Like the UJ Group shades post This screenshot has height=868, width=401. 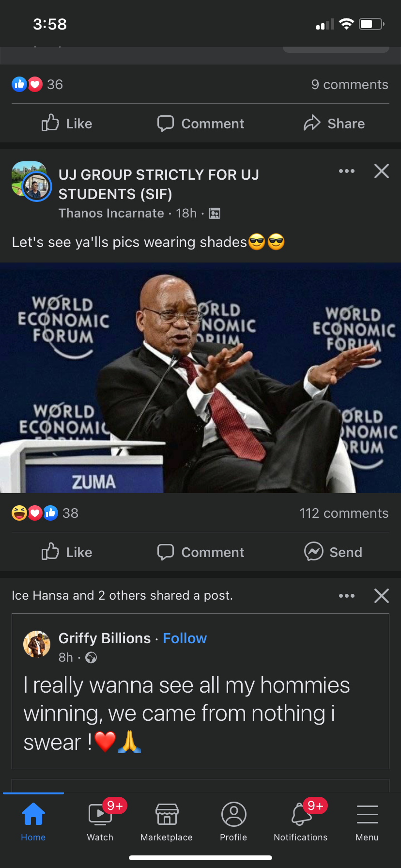(x=67, y=552)
